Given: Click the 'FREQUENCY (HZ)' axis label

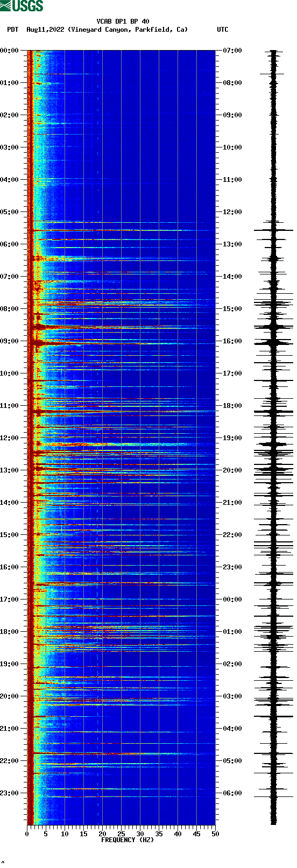Looking at the screenshot, I should 128,840.
